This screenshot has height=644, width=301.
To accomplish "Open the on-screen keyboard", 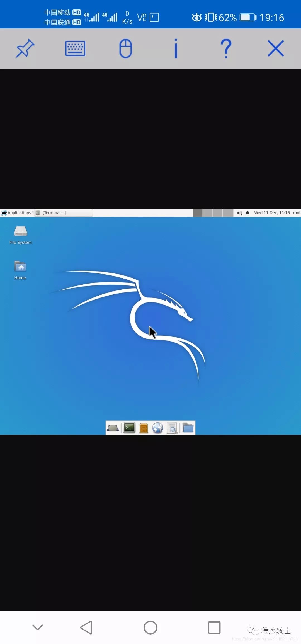I will pos(75,49).
